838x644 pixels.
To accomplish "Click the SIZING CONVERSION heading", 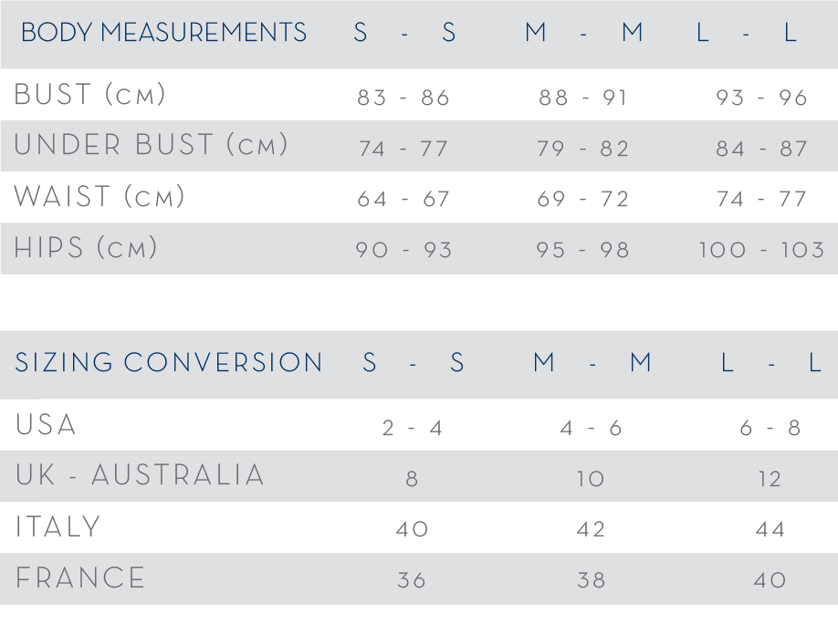I will [169, 362].
